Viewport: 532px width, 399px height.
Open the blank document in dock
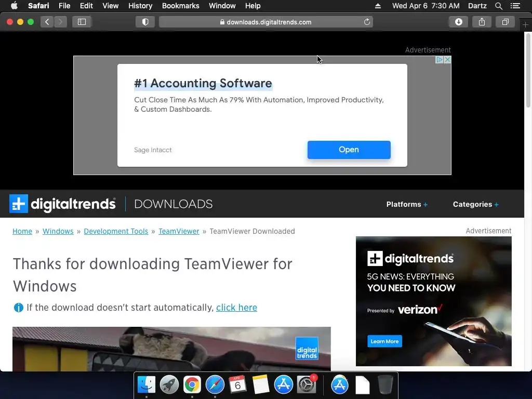362,385
